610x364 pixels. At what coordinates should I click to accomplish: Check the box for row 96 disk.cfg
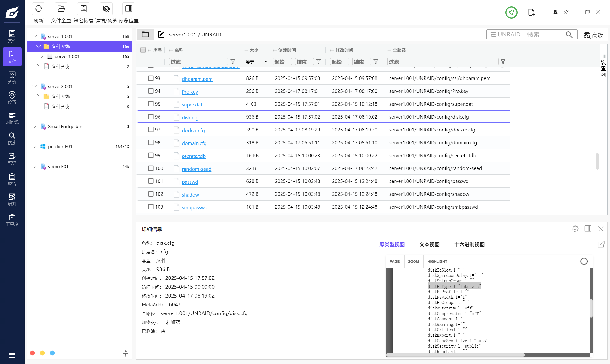pos(151,117)
